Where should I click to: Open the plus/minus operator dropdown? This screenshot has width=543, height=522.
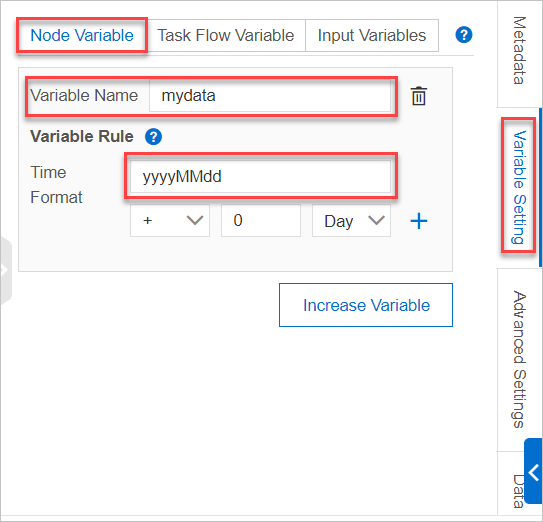click(170, 220)
